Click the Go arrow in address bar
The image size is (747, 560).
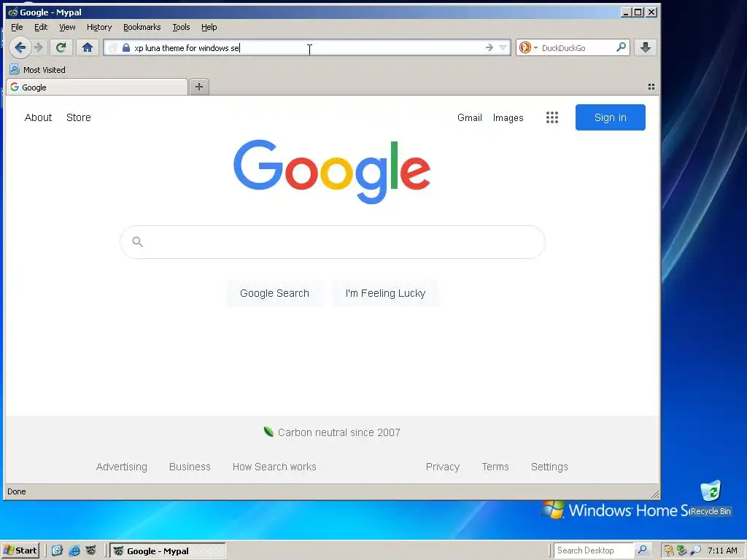coord(489,47)
